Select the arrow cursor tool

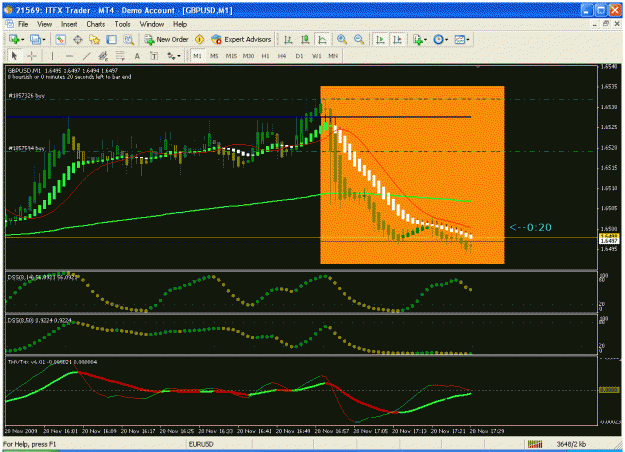[14, 56]
